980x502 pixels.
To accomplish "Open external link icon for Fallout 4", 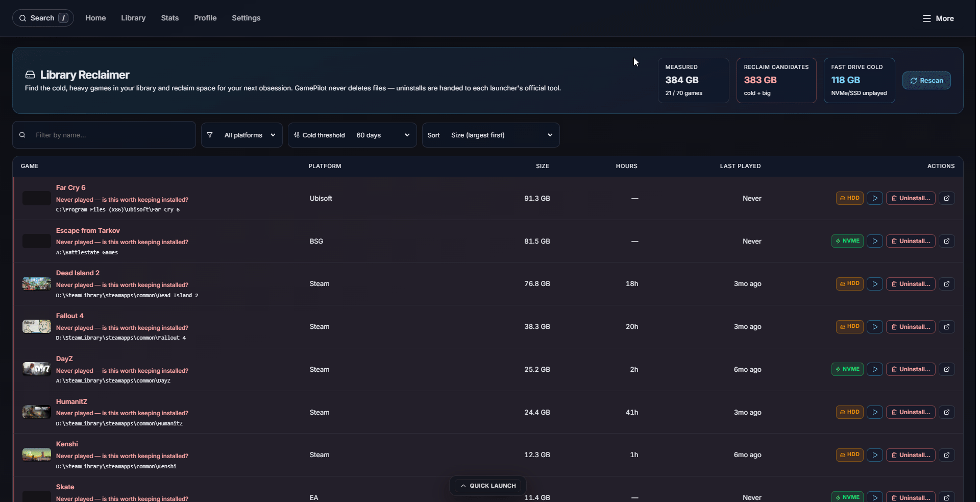I will tap(946, 327).
